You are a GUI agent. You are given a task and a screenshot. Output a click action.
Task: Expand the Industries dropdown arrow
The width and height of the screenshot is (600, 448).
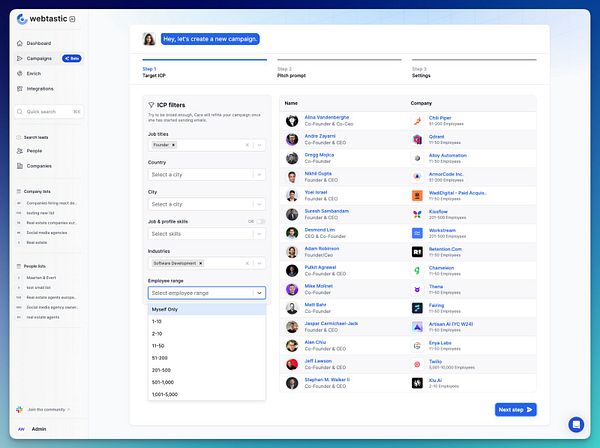[x=259, y=263]
